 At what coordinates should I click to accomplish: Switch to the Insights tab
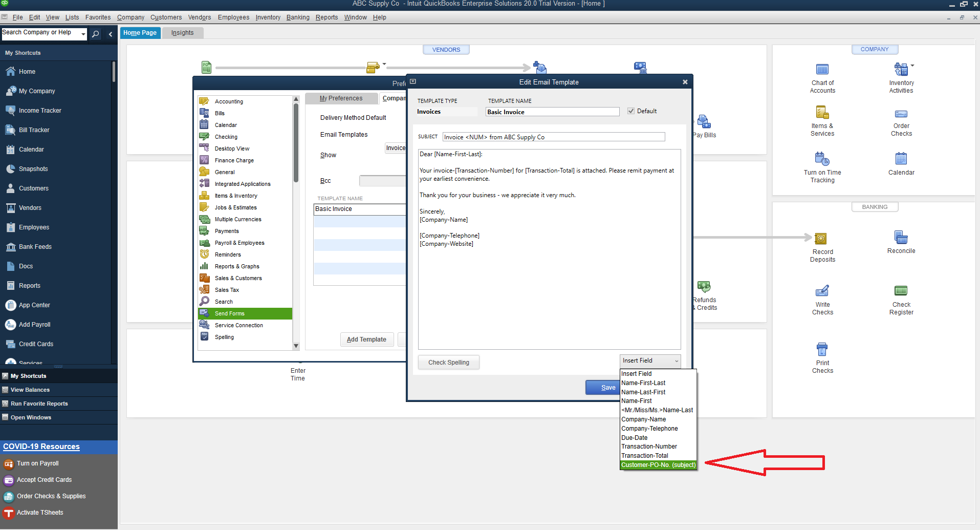(182, 32)
